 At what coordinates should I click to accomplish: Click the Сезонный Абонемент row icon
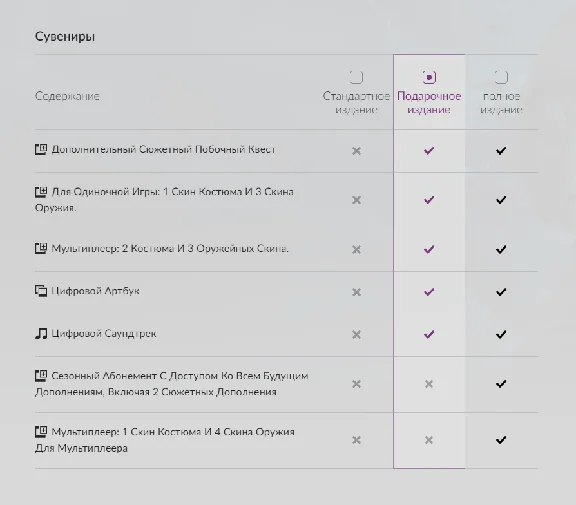coord(41,376)
